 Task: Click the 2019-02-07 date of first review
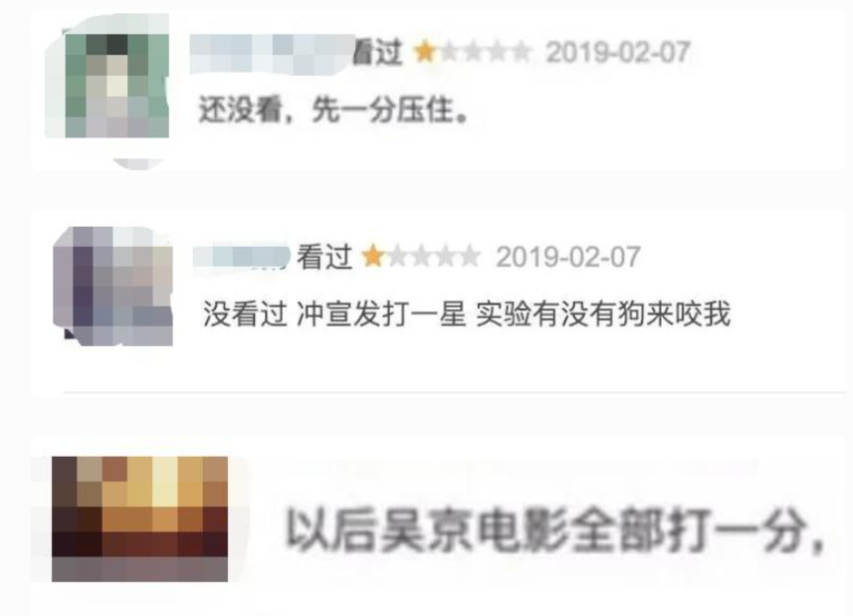click(618, 53)
